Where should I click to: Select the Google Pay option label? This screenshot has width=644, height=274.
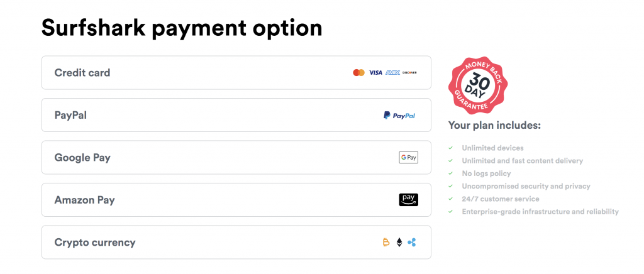82,158
